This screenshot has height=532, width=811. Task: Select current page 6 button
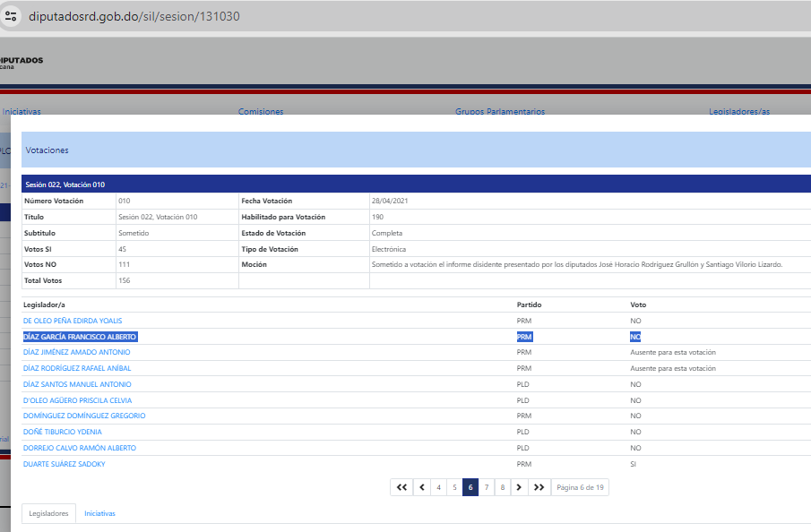tap(470, 487)
